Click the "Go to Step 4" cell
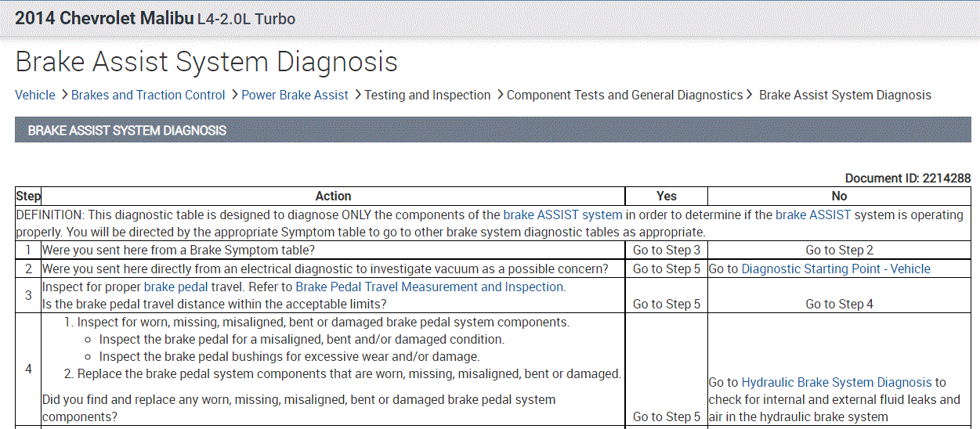 click(x=839, y=304)
